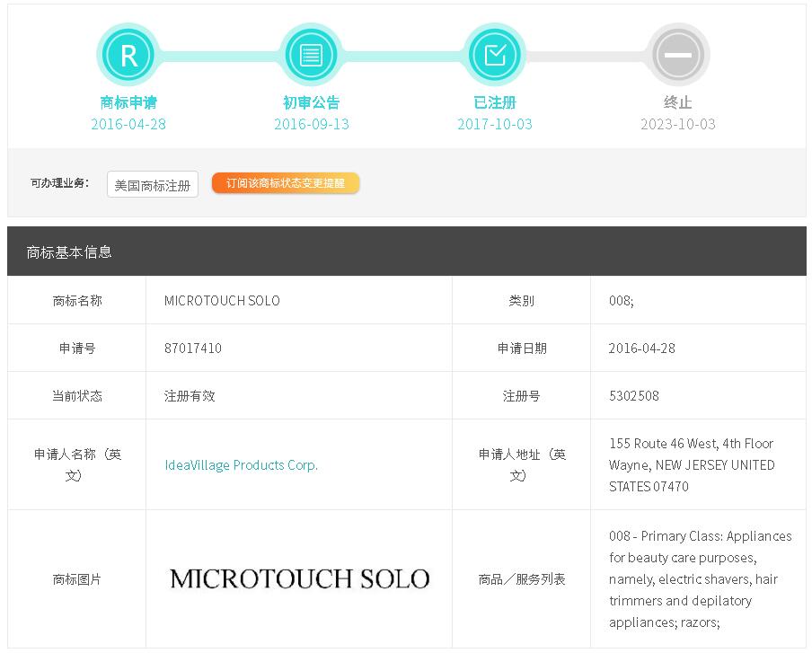Viewport: 812px width, 653px height.
Task: Click the termination date 2023-10-03
Action: [x=677, y=124]
